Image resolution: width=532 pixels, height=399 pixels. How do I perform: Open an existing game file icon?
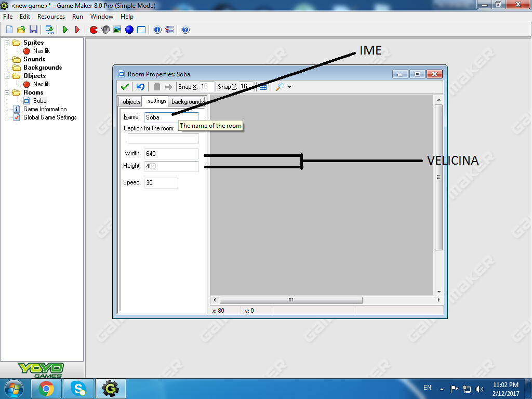21,30
